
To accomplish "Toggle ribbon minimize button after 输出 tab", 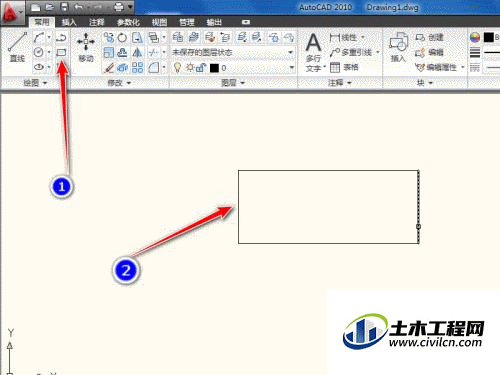I will (246, 22).
